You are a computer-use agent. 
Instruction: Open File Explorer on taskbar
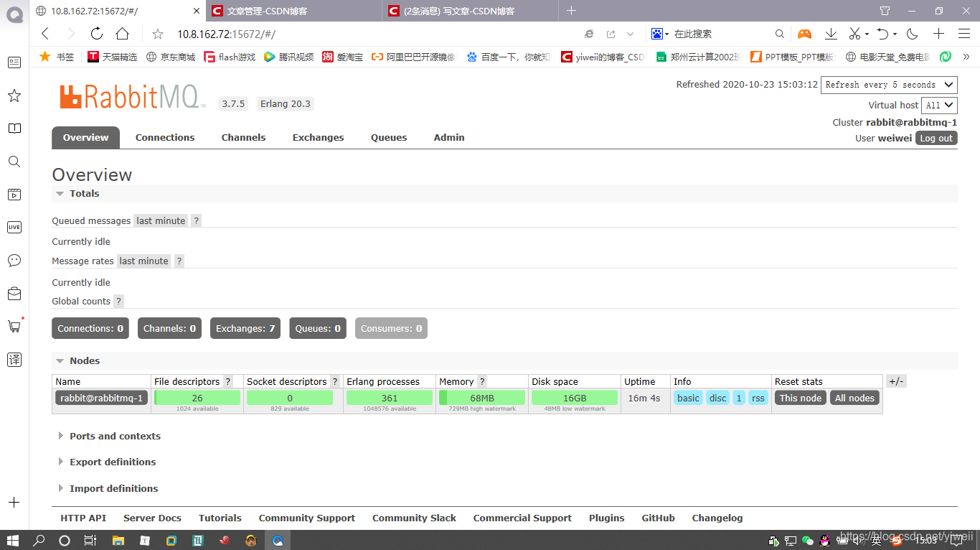tap(118, 540)
